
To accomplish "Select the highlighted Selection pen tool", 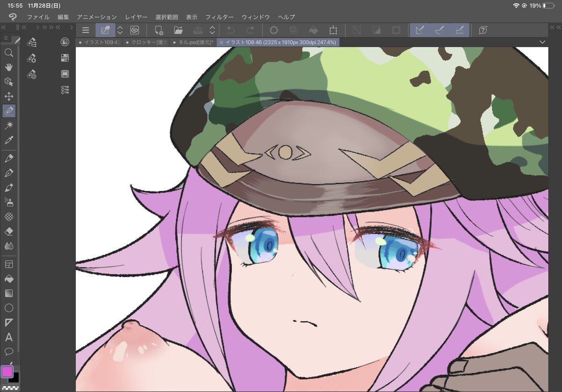I will click(9, 111).
